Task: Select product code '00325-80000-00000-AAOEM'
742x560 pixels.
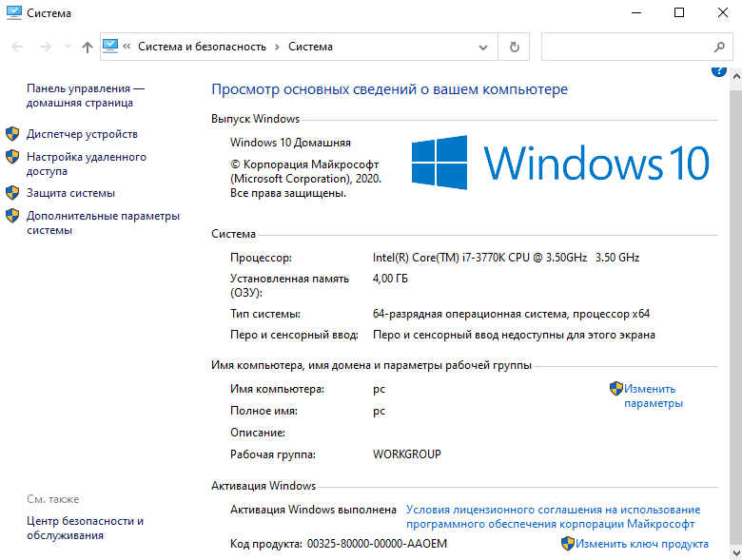Action: (x=377, y=544)
